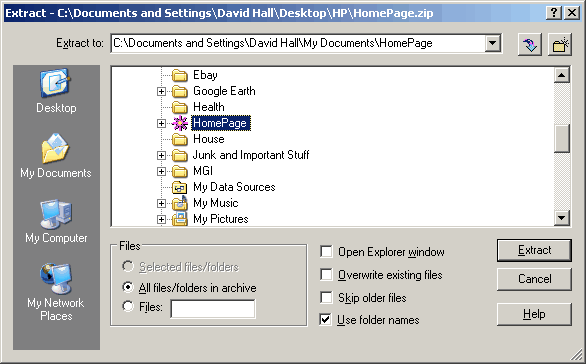This screenshot has width=586, height=364.
Task: Select the MGI folder icon
Action: tap(180, 172)
